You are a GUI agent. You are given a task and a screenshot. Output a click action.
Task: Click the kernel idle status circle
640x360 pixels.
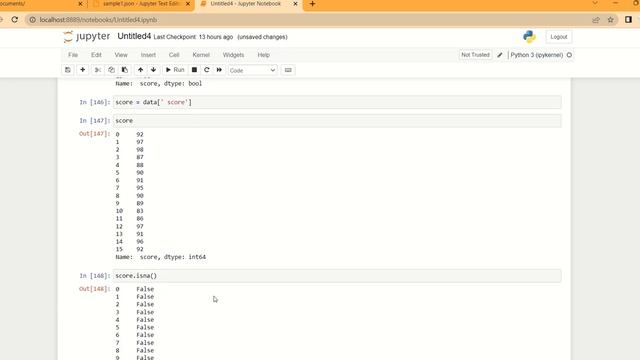569,55
